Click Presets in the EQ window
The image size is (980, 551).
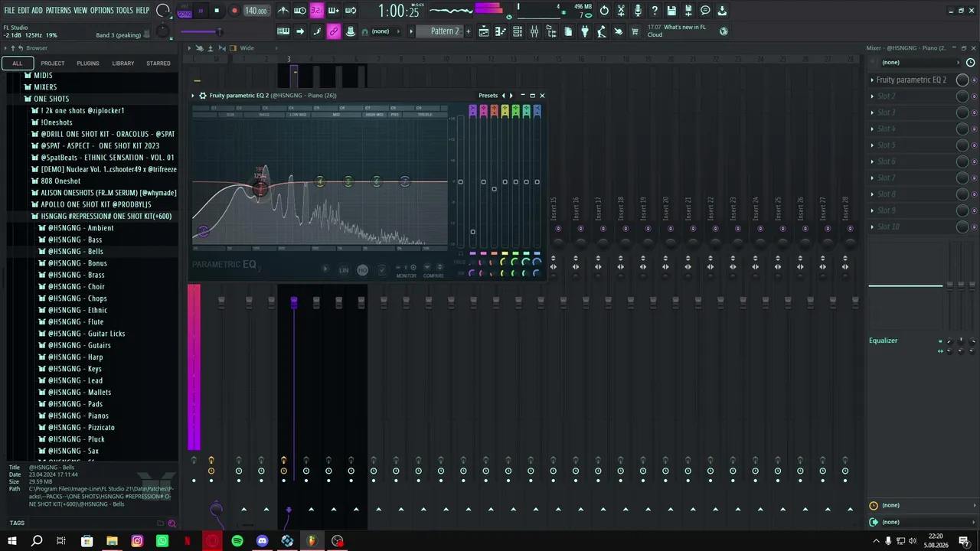[x=488, y=96]
